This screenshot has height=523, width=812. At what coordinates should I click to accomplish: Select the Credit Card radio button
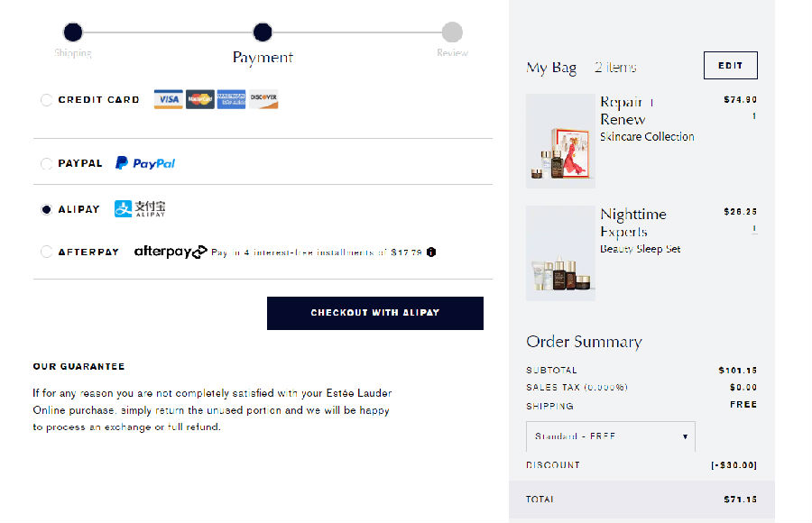point(47,99)
